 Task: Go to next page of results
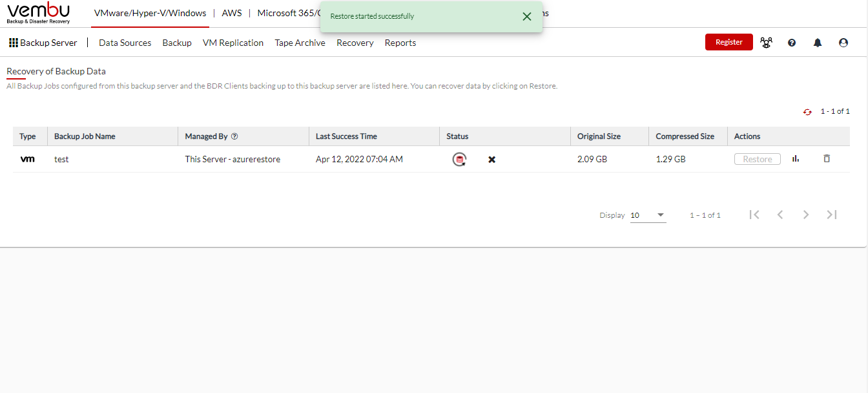pos(806,215)
